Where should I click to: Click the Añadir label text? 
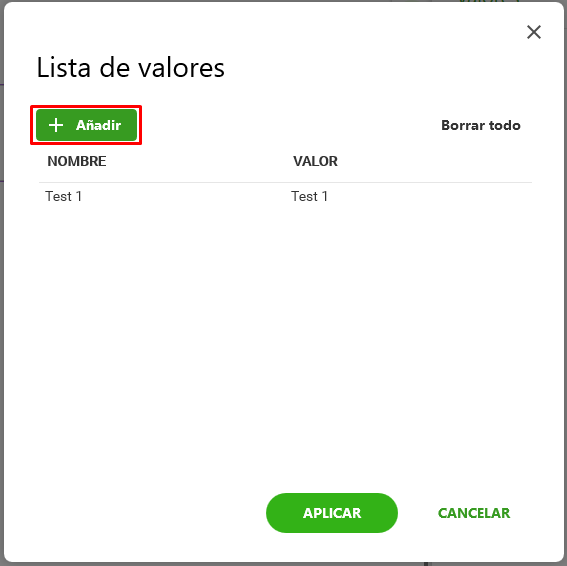98,125
